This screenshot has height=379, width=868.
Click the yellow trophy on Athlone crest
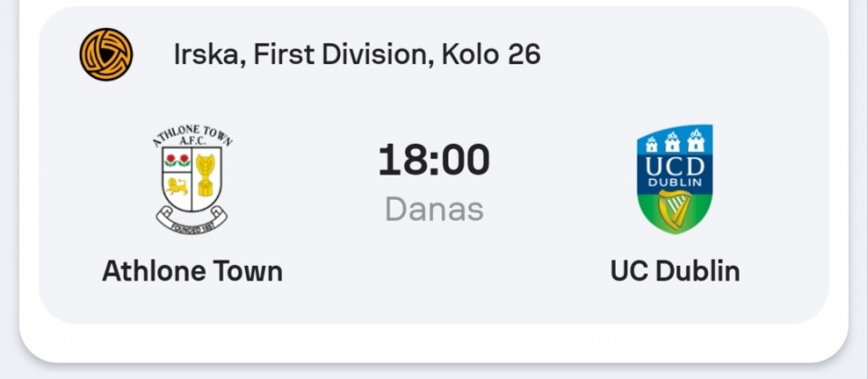click(205, 175)
